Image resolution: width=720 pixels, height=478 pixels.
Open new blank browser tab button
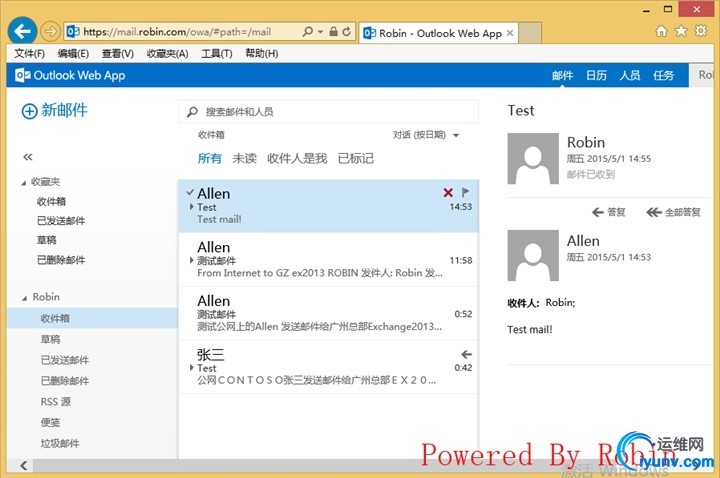530,33
